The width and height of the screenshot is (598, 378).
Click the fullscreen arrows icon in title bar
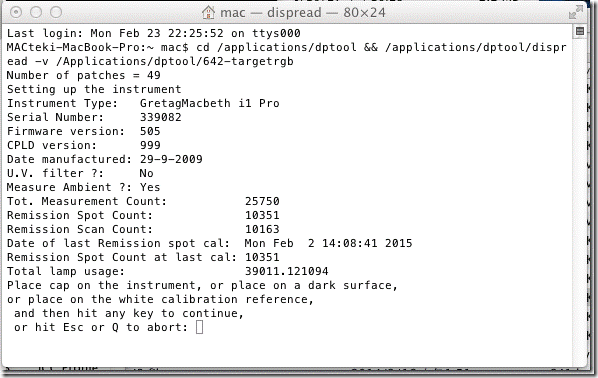(575, 12)
